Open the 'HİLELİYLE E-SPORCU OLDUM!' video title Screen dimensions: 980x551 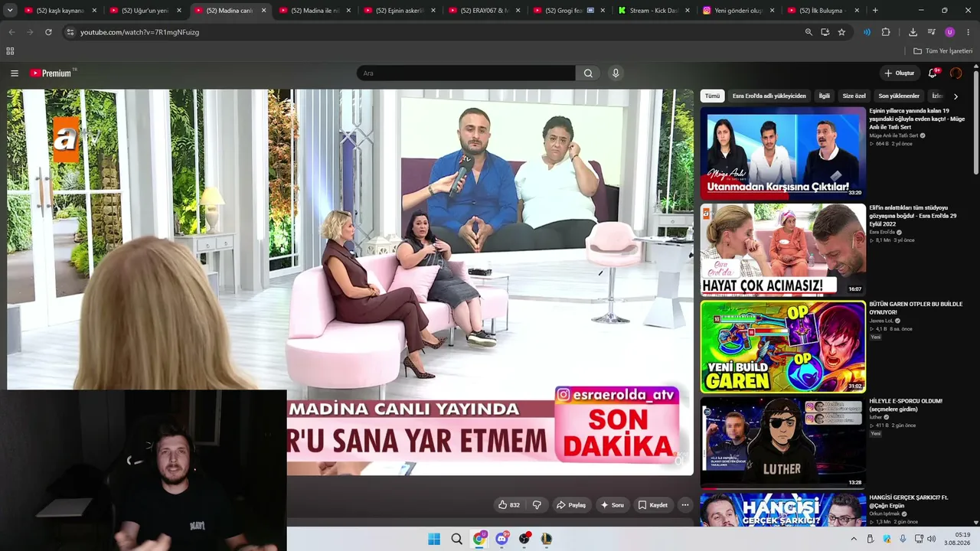(x=906, y=405)
